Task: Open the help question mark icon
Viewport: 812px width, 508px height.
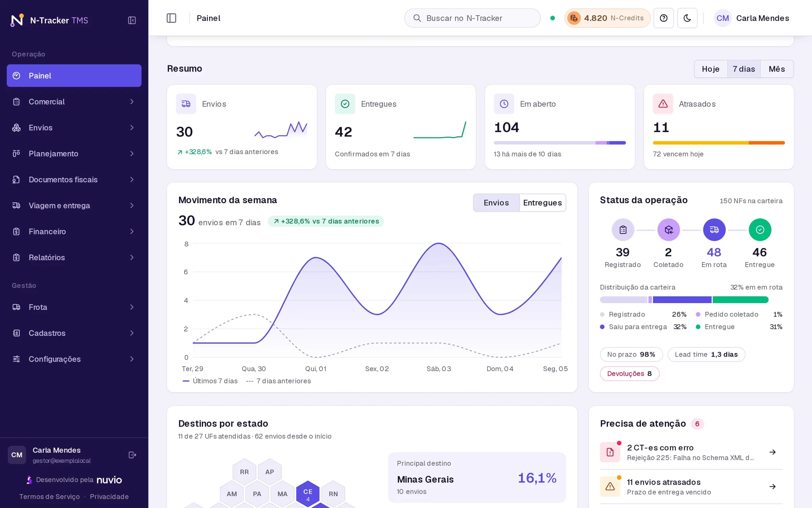Action: coord(663,18)
